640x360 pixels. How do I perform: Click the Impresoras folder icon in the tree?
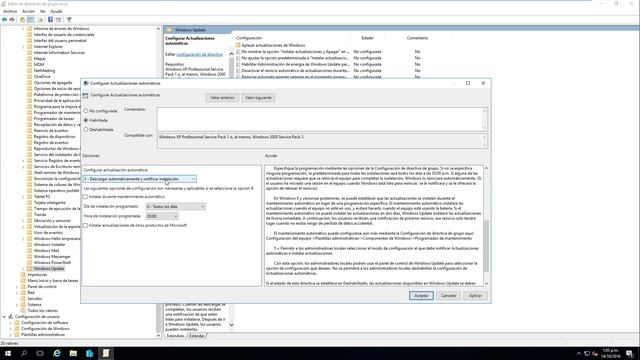(23, 275)
